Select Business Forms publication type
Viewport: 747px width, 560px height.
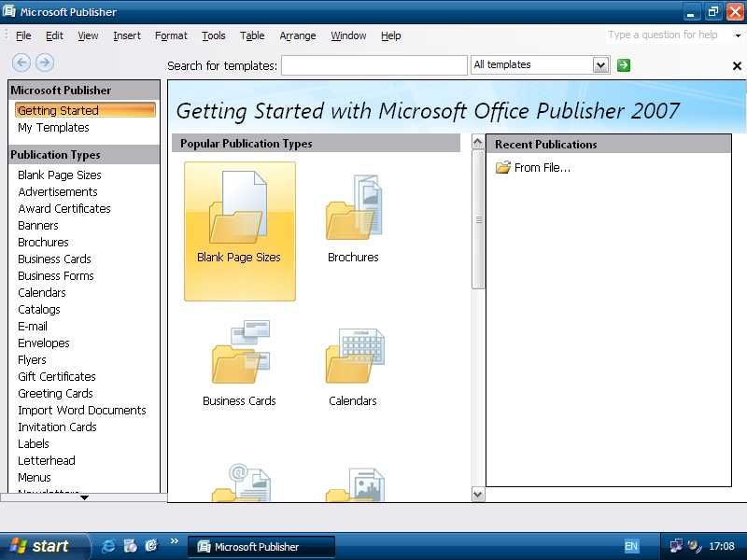56,275
